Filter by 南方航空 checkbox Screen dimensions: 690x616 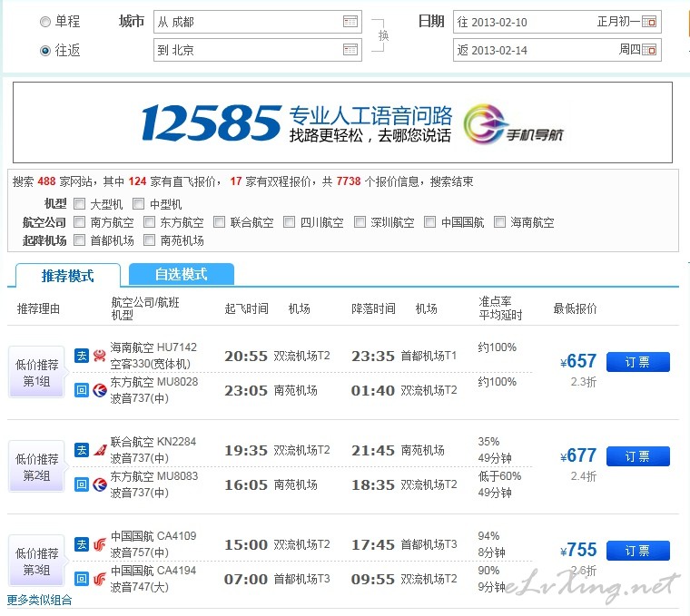click(x=80, y=222)
